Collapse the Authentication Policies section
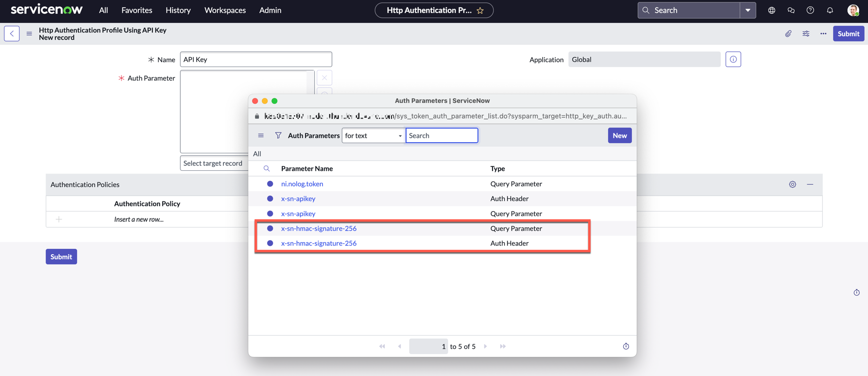 [810, 184]
